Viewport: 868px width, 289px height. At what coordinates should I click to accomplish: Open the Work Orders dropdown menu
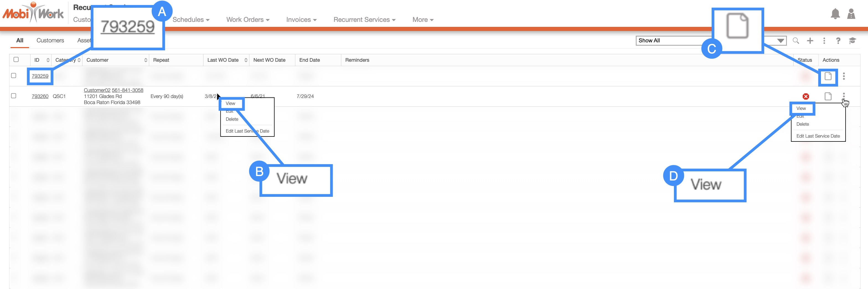point(248,20)
